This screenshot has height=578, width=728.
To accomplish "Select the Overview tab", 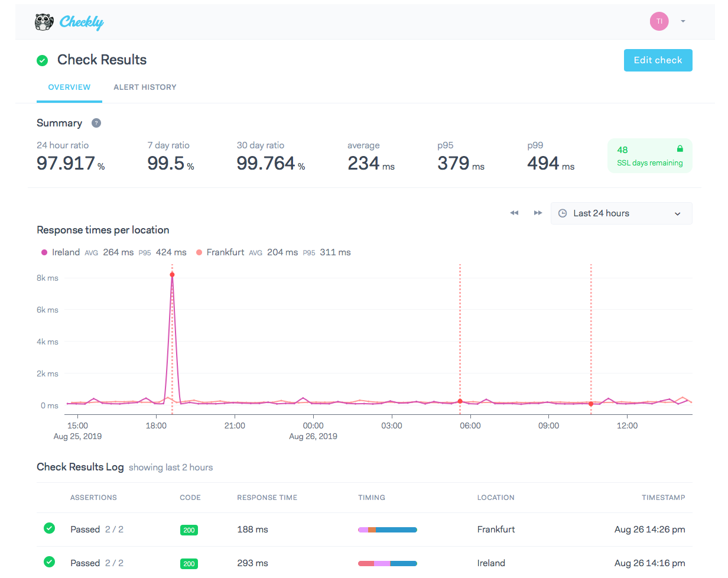I will click(69, 87).
